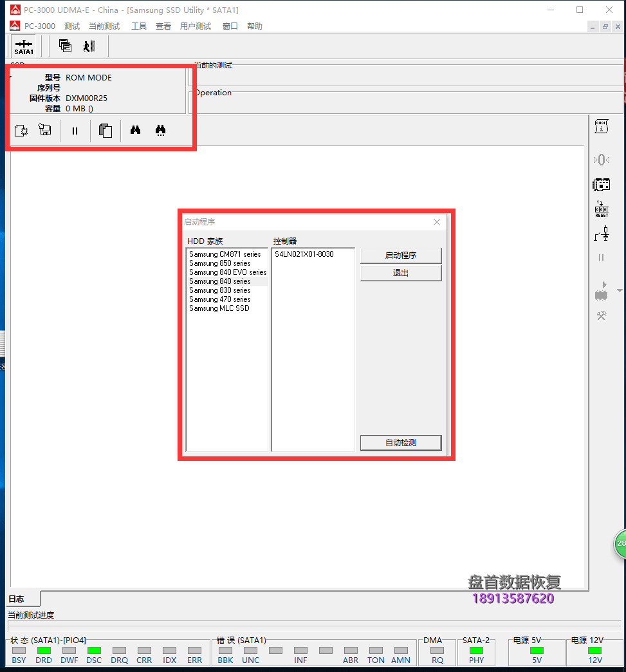Select controller S4LN021X01-8030
The width and height of the screenshot is (626, 672).
(313, 254)
